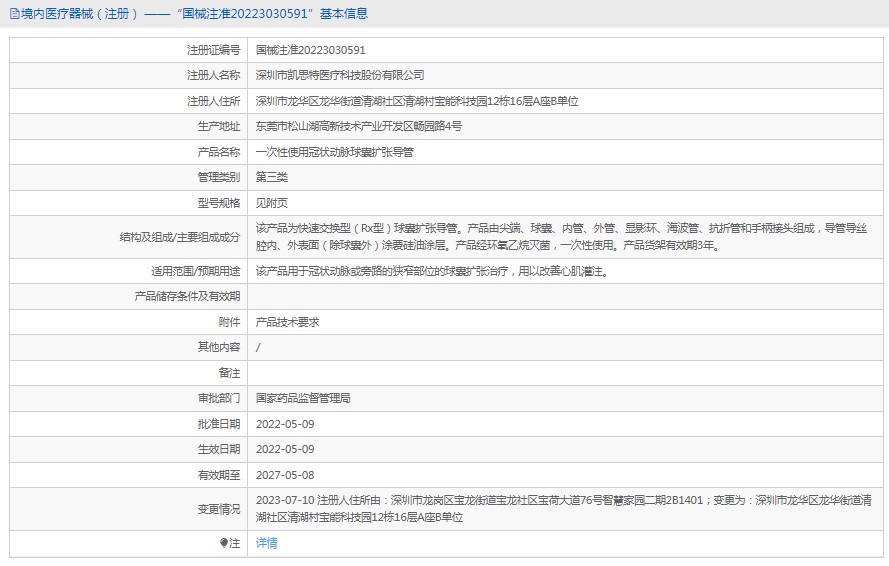Click the bulb icon beside the 注 label

(224, 543)
